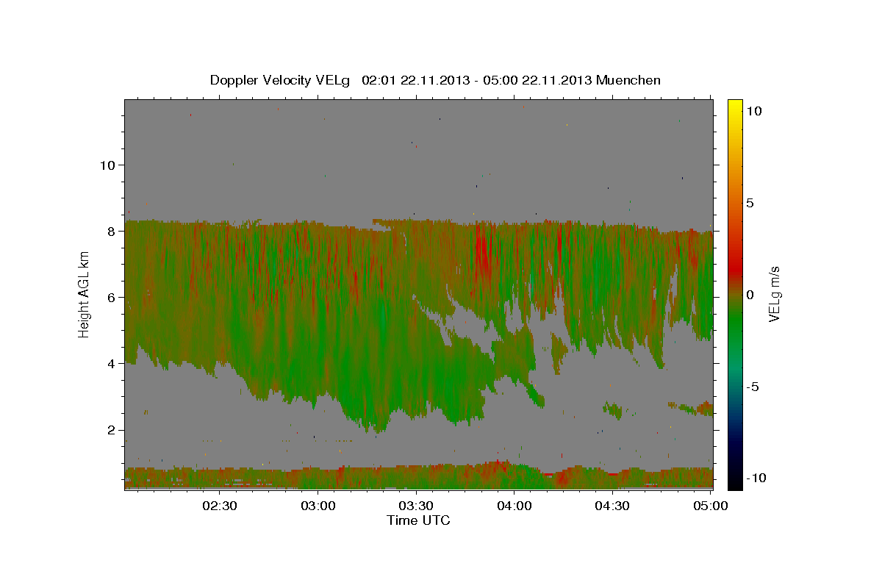Click the height axis label 2

(x=112, y=430)
